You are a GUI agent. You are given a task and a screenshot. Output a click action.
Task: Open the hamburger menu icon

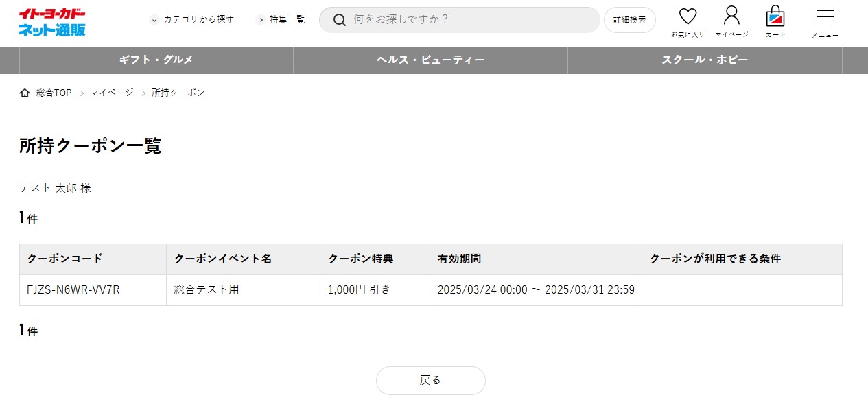tap(825, 18)
